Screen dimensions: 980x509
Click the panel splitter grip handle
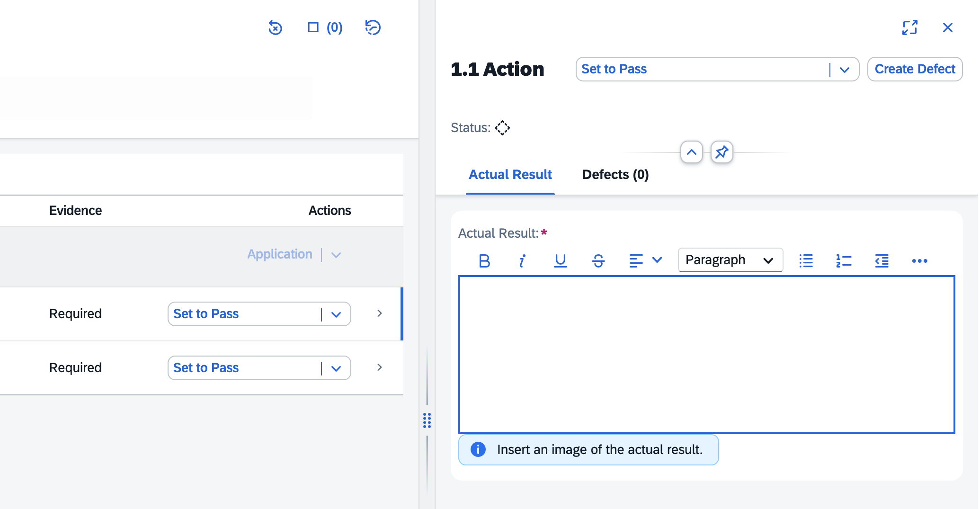427,420
